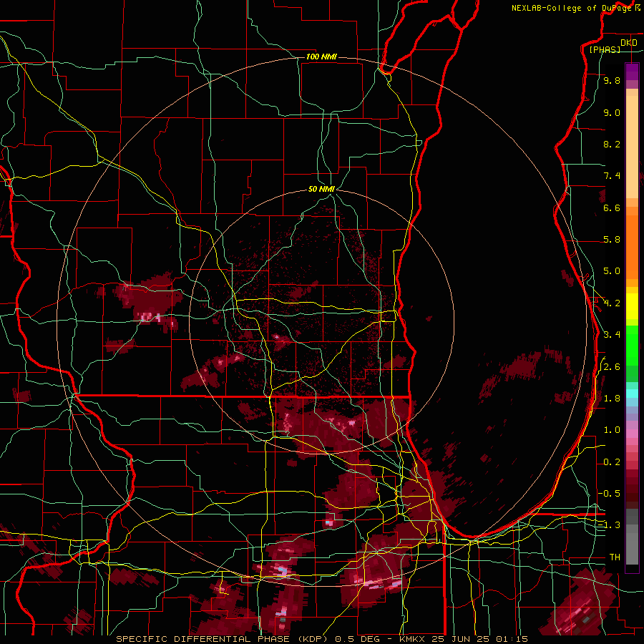644x644 pixels.
Task: Click the '6.6' legend value
Action: [x=612, y=208]
